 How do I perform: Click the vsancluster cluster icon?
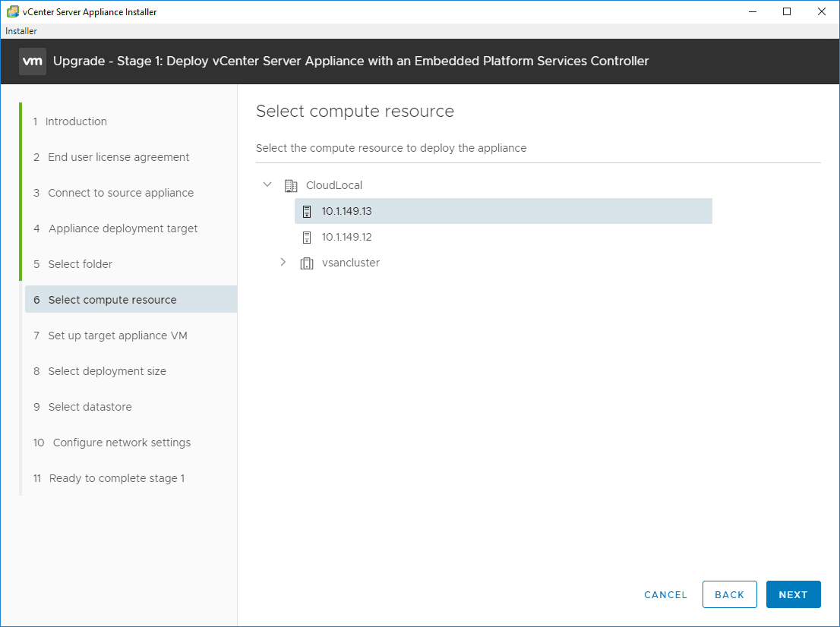point(307,263)
